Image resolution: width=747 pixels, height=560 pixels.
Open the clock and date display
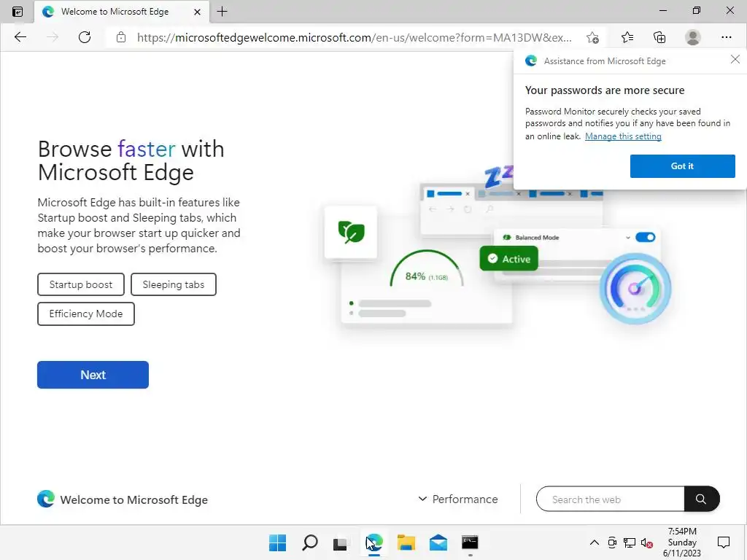point(682,542)
